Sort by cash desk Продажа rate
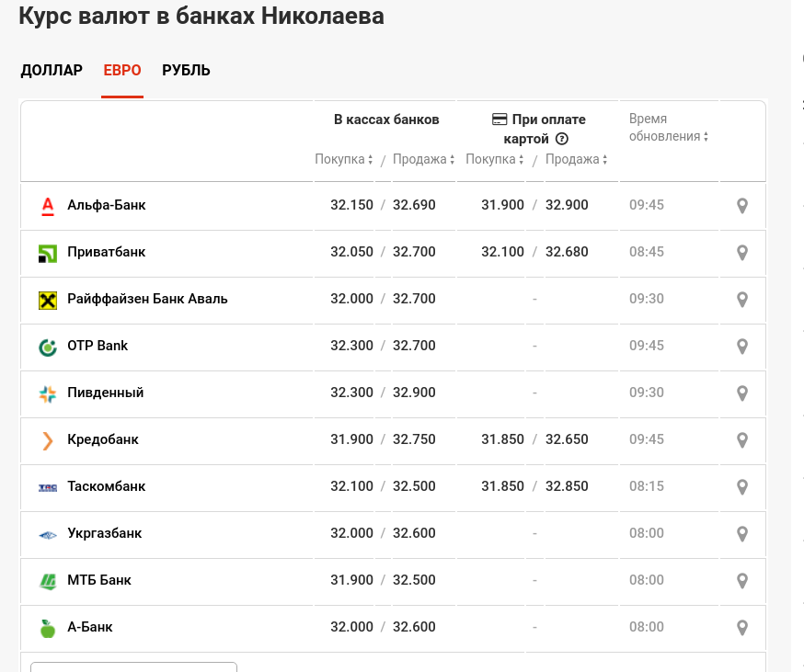This screenshot has height=672, width=804. pyautogui.click(x=423, y=159)
